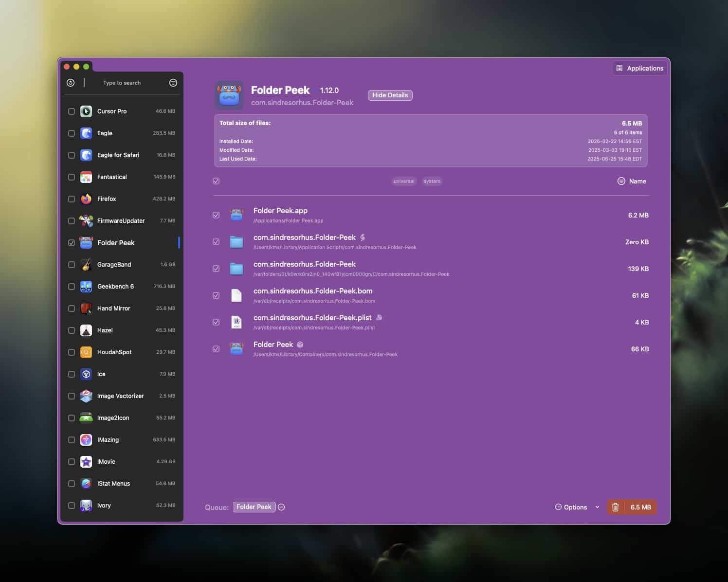This screenshot has width=728, height=582.
Task: Uncheck the .bom receipt file checkbox
Action: click(216, 295)
